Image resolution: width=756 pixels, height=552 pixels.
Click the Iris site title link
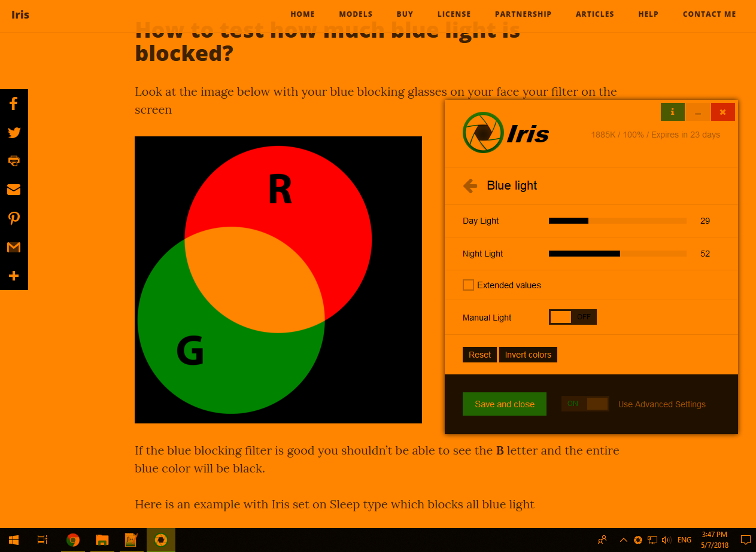tap(20, 14)
